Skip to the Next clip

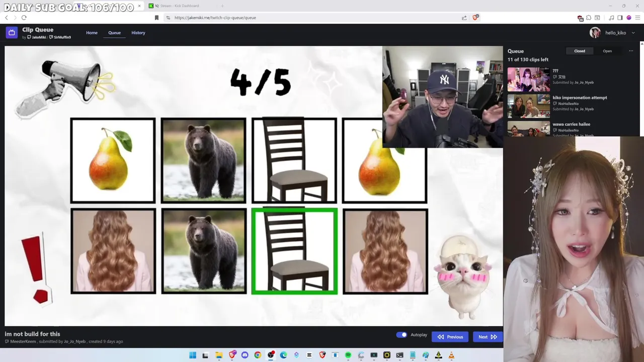(488, 337)
